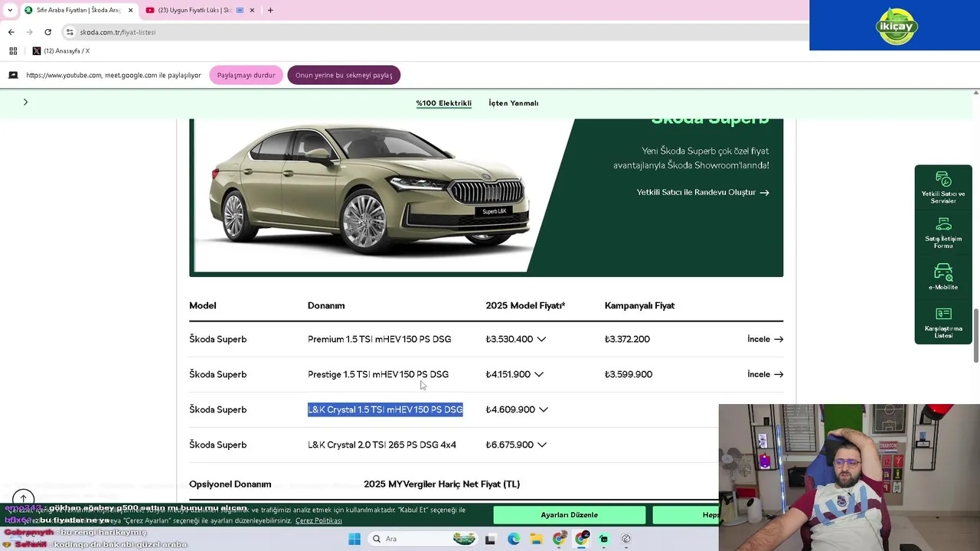Image resolution: width=980 pixels, height=551 pixels.
Task: Switch to the %100 Elektrikli tab
Action: pyautogui.click(x=444, y=103)
